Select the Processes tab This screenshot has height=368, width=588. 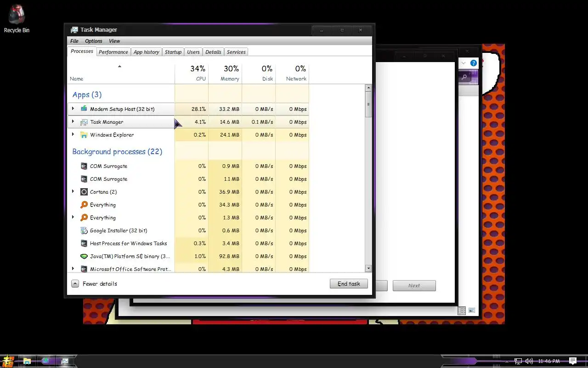[82, 51]
